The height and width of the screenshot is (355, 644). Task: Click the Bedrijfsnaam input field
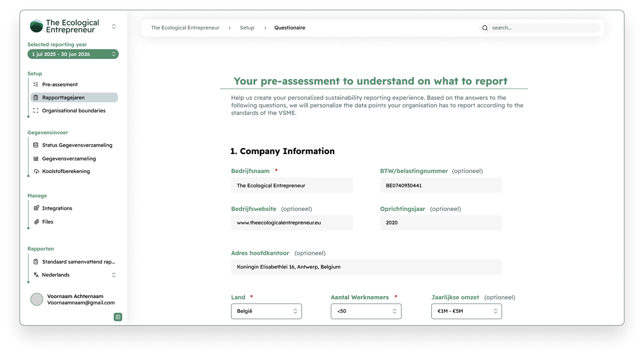pos(292,185)
